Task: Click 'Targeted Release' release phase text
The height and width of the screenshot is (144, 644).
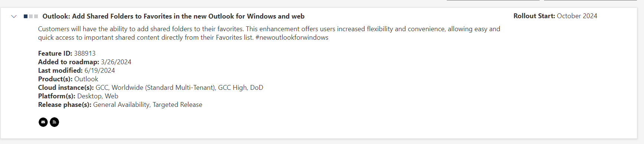Action: coord(178,105)
